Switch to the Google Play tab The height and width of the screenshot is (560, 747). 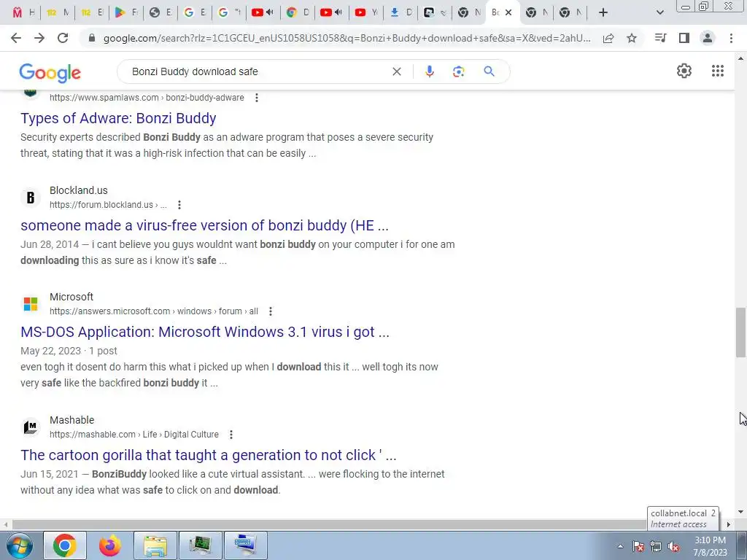[127, 12]
